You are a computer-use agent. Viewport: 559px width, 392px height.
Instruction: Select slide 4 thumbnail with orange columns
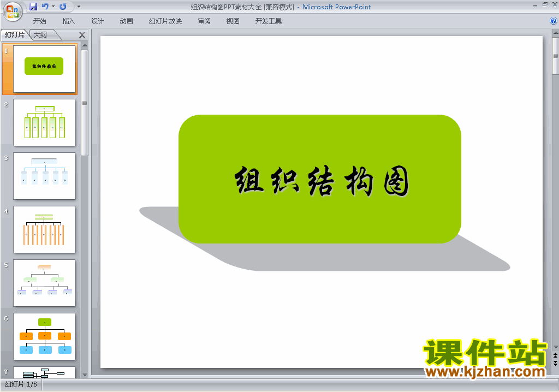(x=44, y=229)
